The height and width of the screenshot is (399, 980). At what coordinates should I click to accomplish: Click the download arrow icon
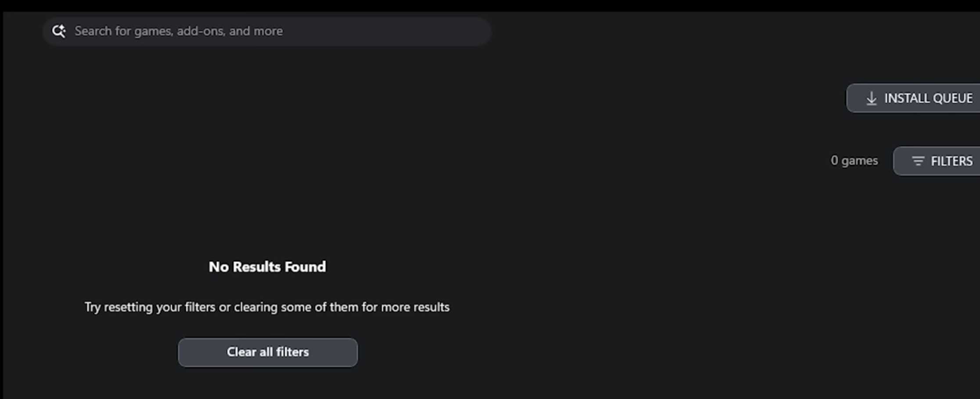(871, 98)
